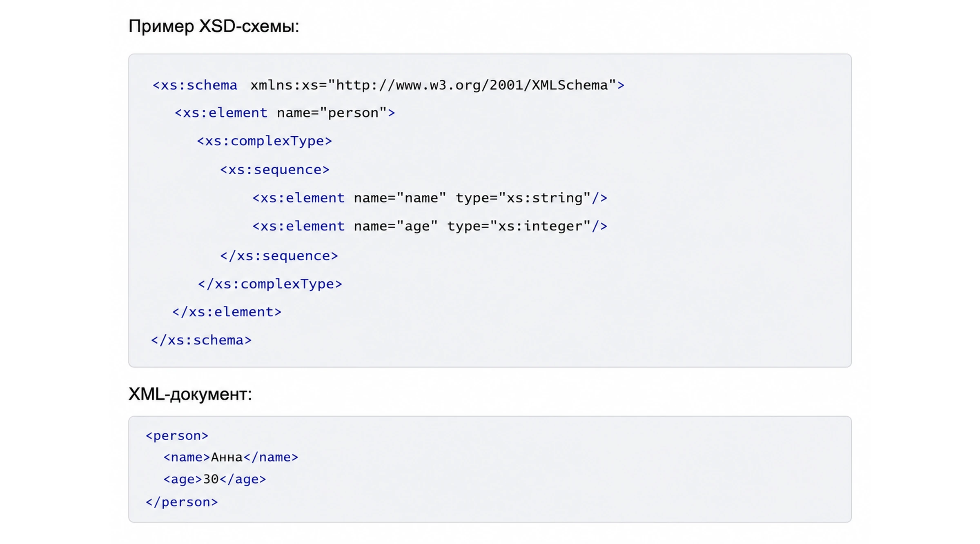Image resolution: width=980 pixels, height=544 pixels.
Task: Click the opening '<xs:sequence>' tag
Action: (x=275, y=169)
